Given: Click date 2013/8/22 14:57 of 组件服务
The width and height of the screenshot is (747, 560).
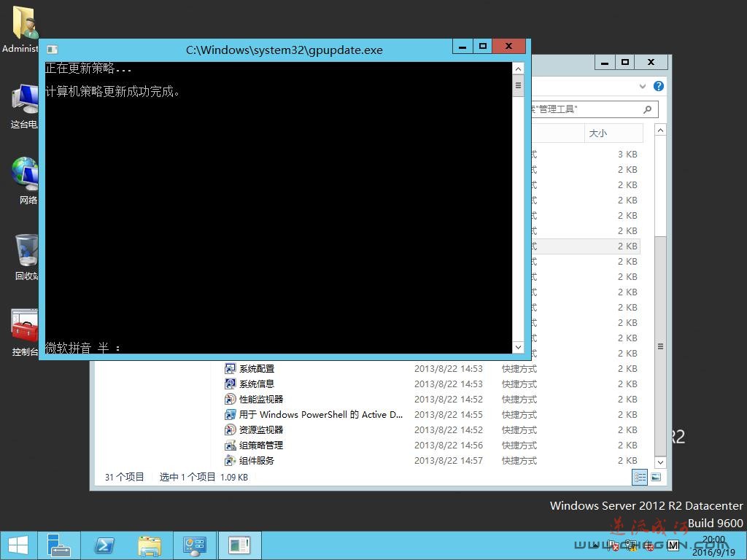Looking at the screenshot, I should coord(449,461).
